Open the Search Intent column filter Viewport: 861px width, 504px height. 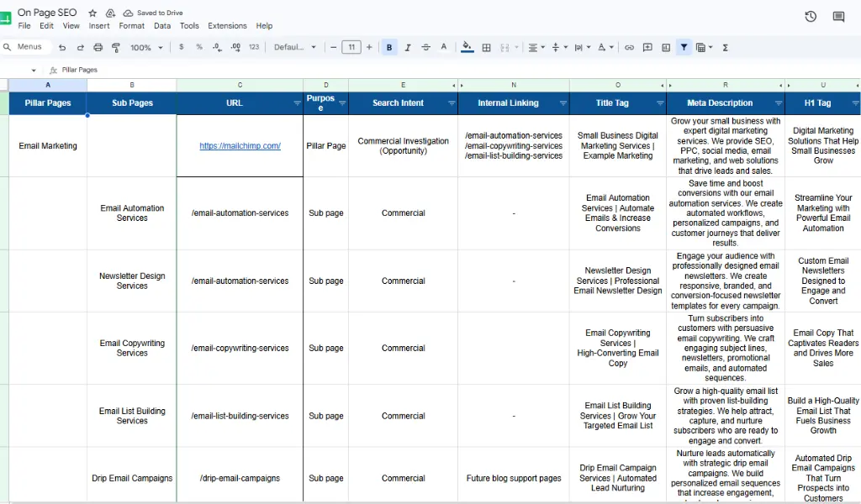click(452, 103)
